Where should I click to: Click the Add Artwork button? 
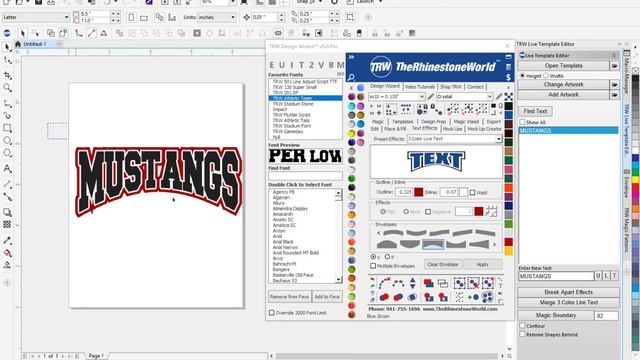click(563, 95)
